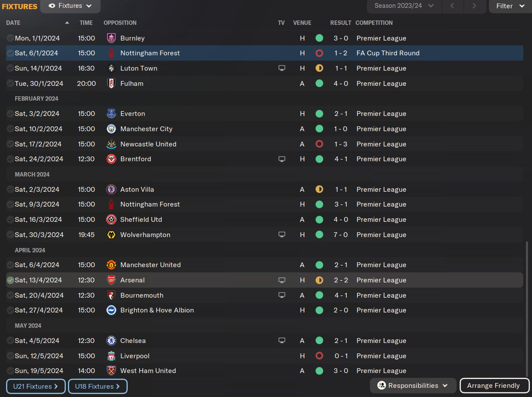Click the yellow draw indicator for Aston Villa
532x397 pixels.
[319, 190]
